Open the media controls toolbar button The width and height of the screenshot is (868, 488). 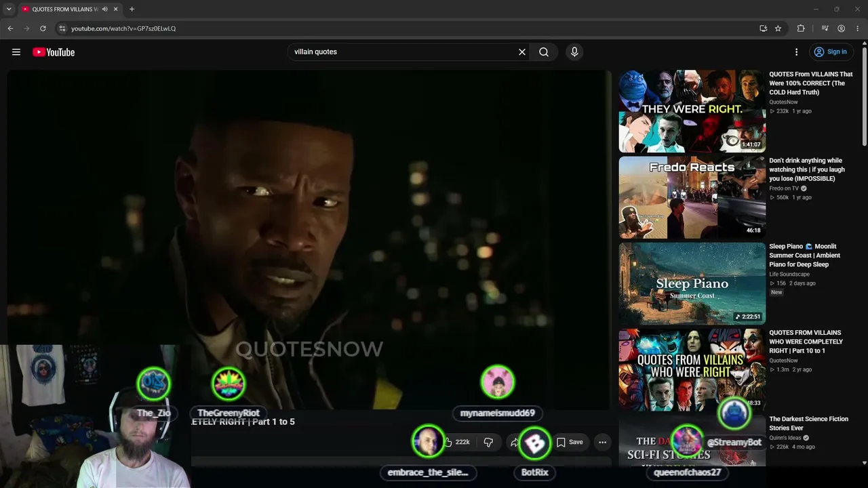click(x=825, y=28)
